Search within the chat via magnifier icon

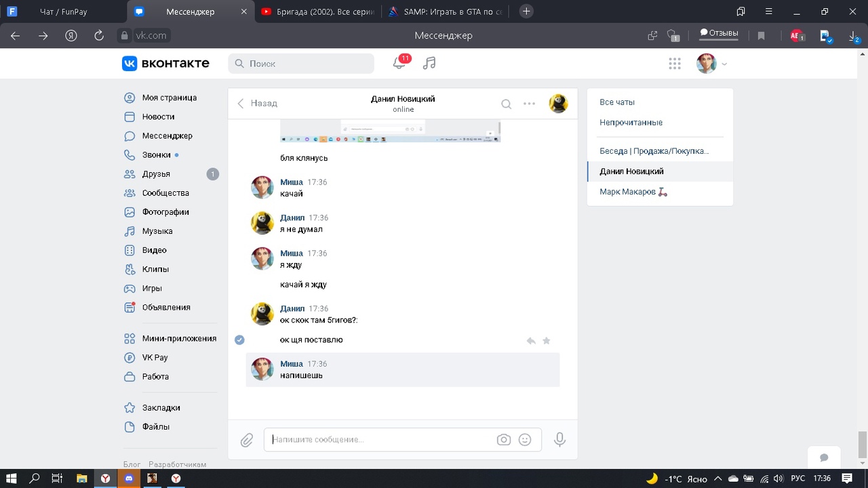click(x=506, y=104)
